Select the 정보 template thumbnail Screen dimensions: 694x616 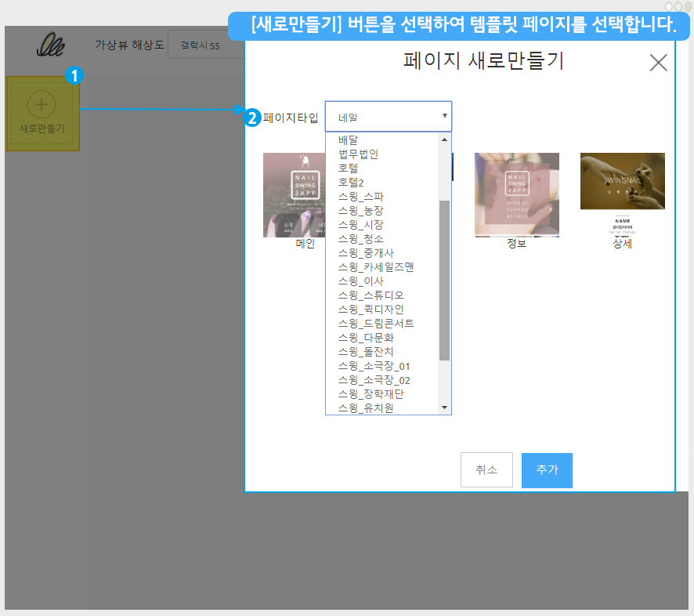click(x=516, y=195)
